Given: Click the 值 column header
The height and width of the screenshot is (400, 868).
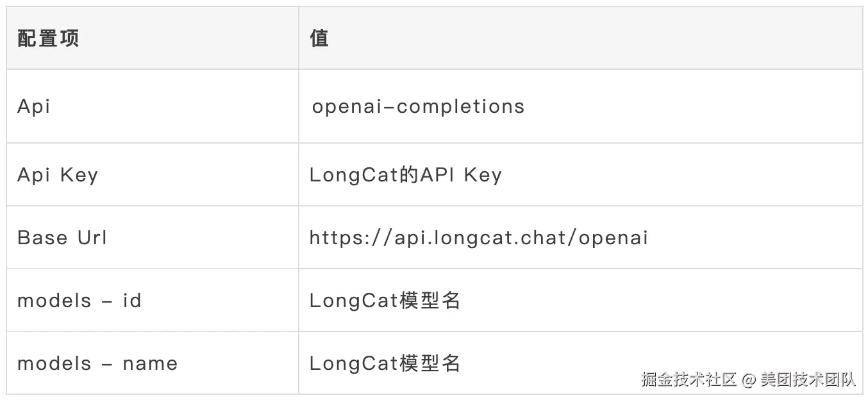Looking at the screenshot, I should coord(319,38).
